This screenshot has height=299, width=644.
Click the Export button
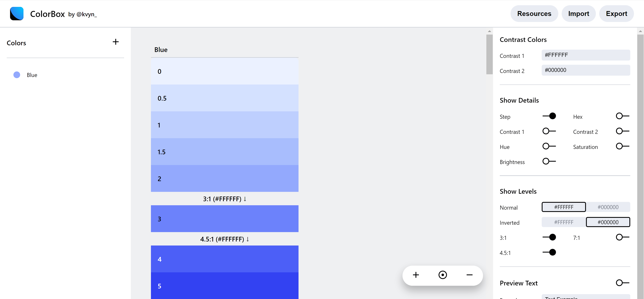click(x=616, y=14)
